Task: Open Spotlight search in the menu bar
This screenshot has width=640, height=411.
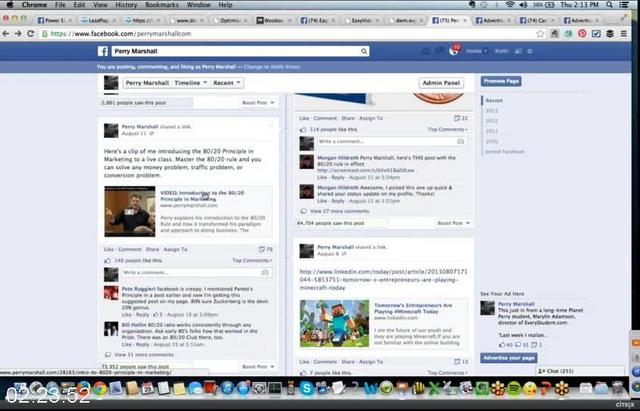Action: (x=609, y=5)
